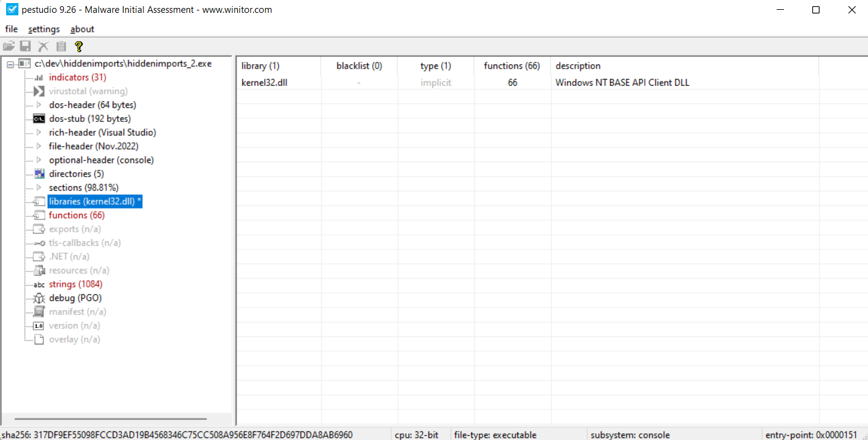This screenshot has height=440, width=868.
Task: Select sections (98.81%) tree item
Action: click(x=84, y=188)
